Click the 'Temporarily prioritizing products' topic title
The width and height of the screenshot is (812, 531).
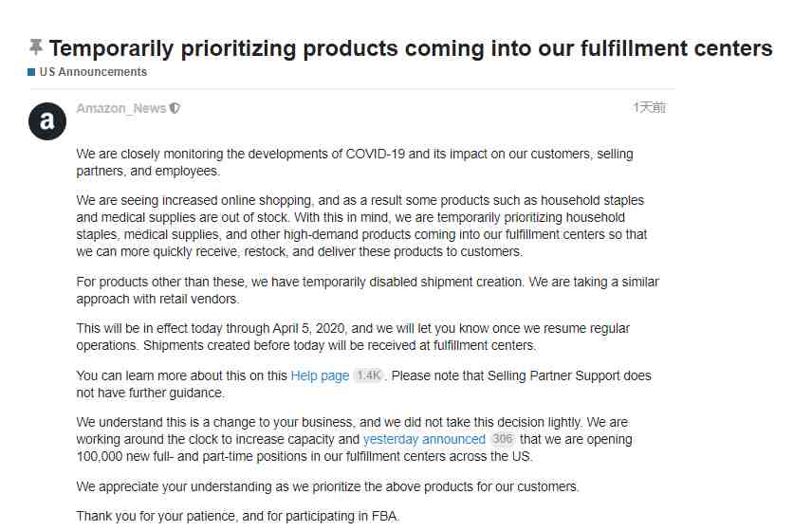[x=411, y=48]
